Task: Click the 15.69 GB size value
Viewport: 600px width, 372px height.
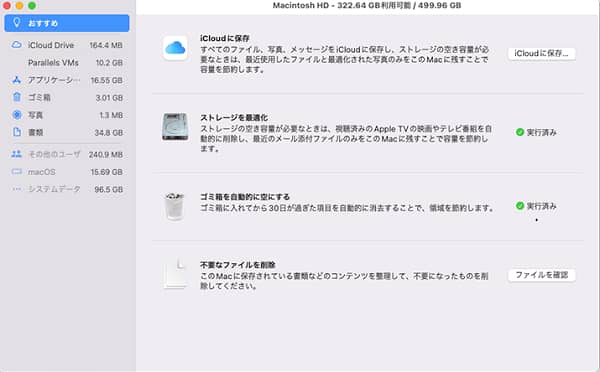Action: click(106, 172)
